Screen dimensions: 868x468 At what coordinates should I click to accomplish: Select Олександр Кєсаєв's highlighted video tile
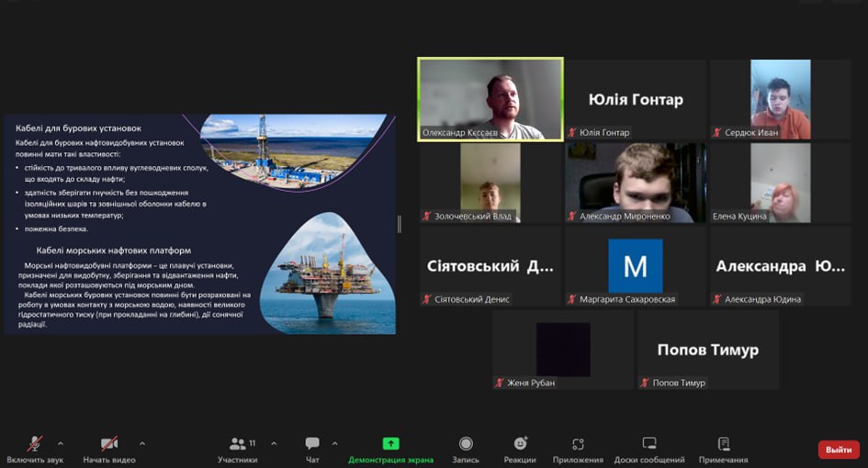click(x=490, y=99)
